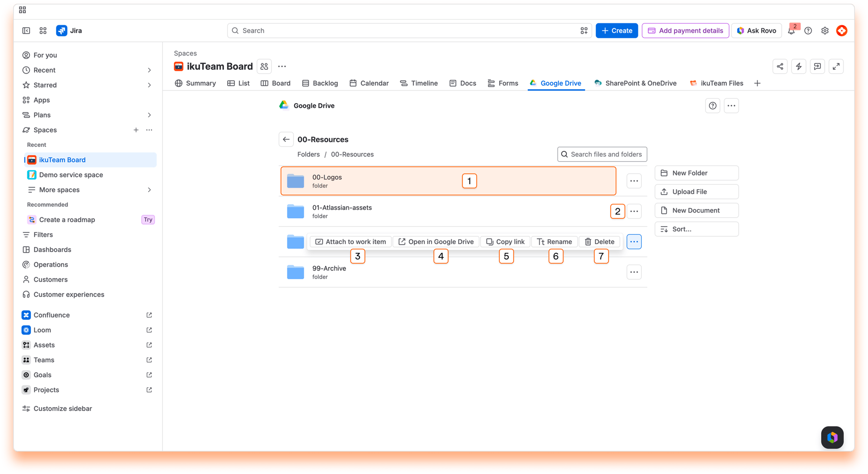Viewport: 868px width, 474px height.
Task: Open Jira settings gear
Action: tap(825, 30)
